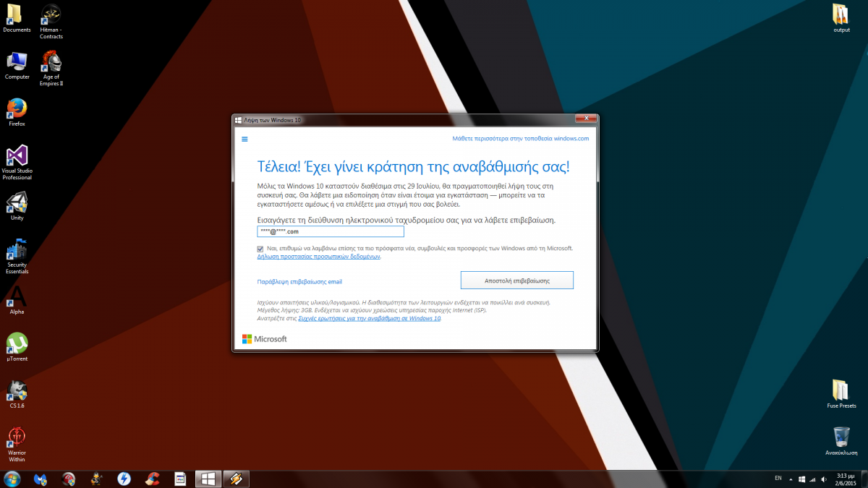Close the Λήψη των Windows 10 dialog
Viewport: 868px width, 488px height.
point(585,119)
